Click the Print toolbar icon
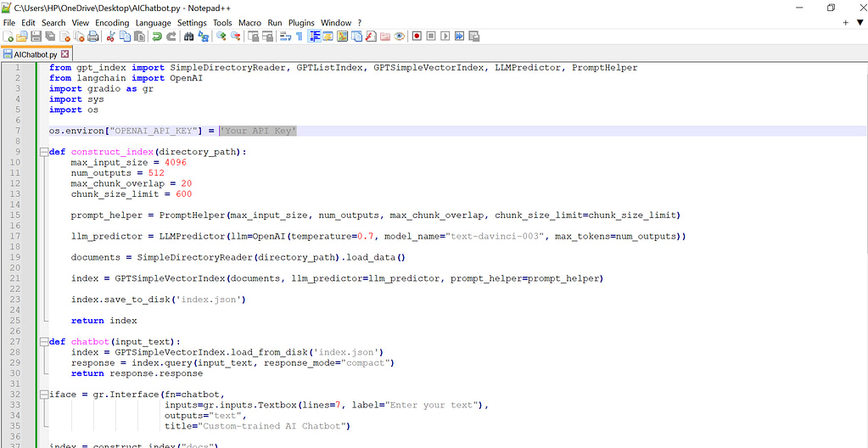 click(93, 36)
